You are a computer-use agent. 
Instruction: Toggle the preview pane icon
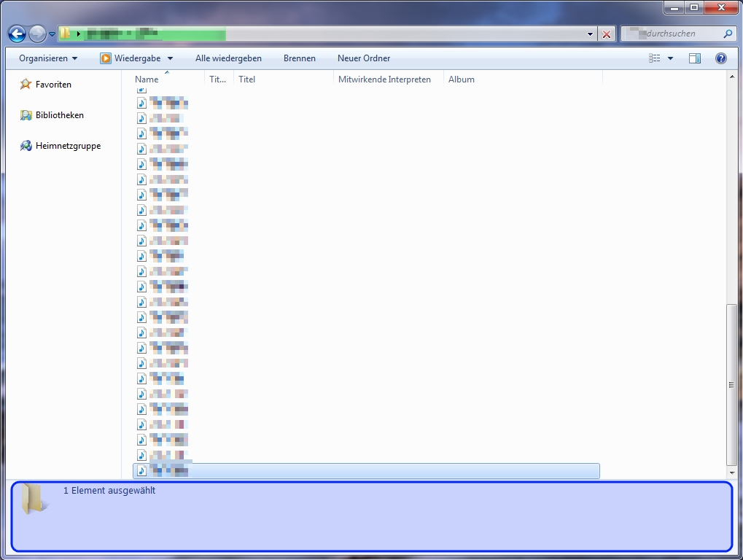(695, 58)
